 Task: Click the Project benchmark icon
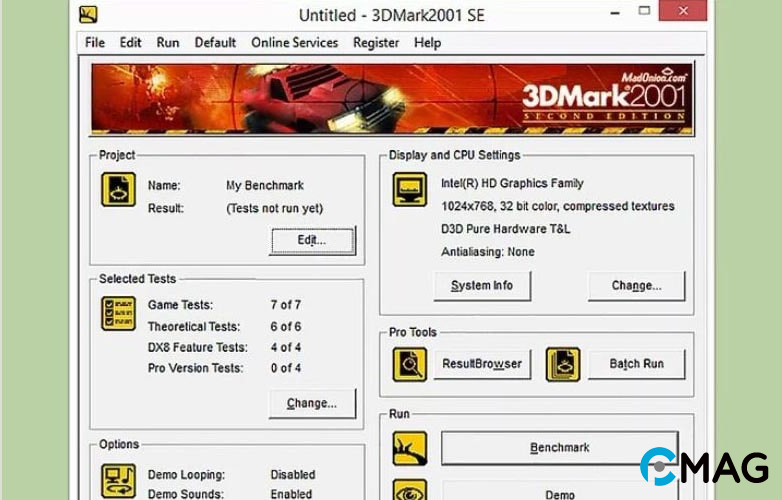[118, 190]
